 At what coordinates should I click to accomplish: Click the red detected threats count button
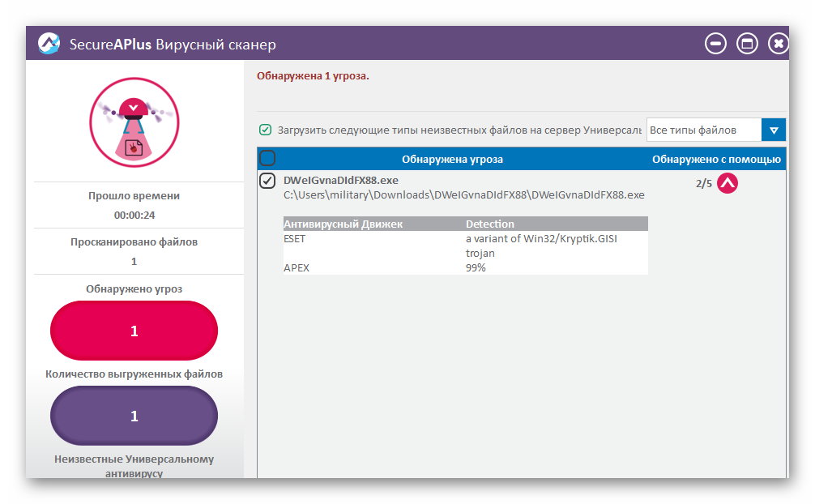(x=134, y=331)
